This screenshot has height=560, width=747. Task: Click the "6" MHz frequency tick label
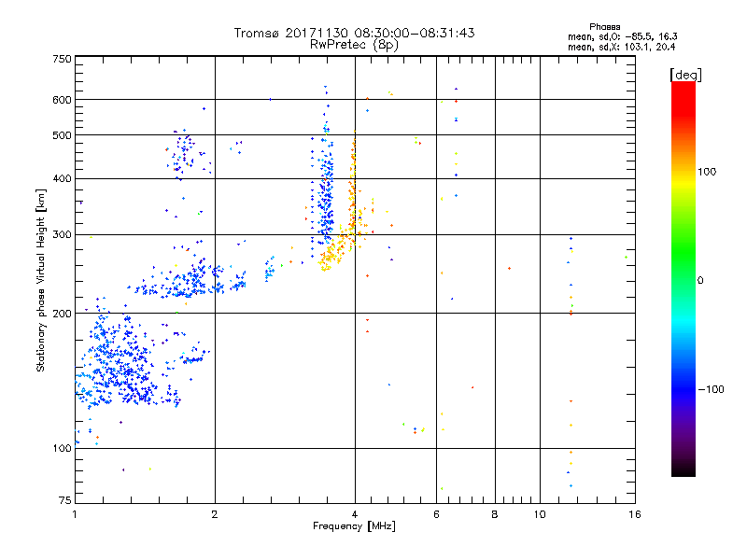pos(436,514)
